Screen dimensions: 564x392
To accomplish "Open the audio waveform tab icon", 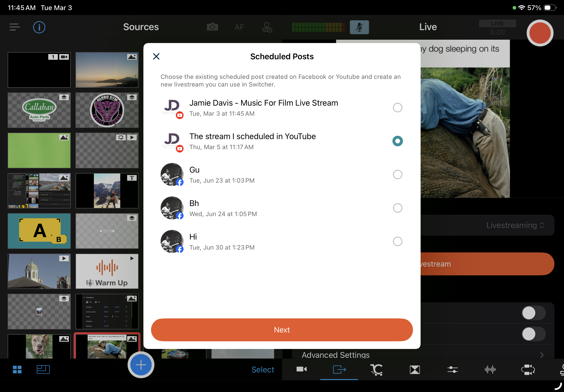I will click(x=490, y=369).
